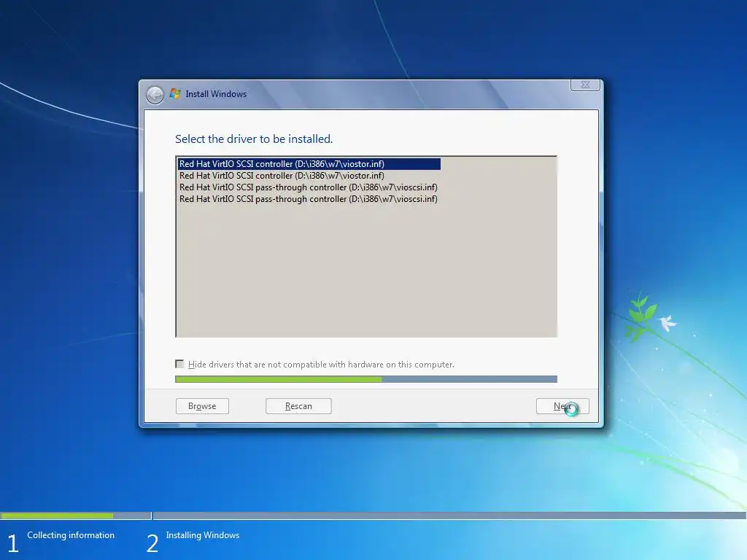Screen dimensions: 747x560
Task: Toggle Hide drivers not compatible checkbox
Action: 179,365
